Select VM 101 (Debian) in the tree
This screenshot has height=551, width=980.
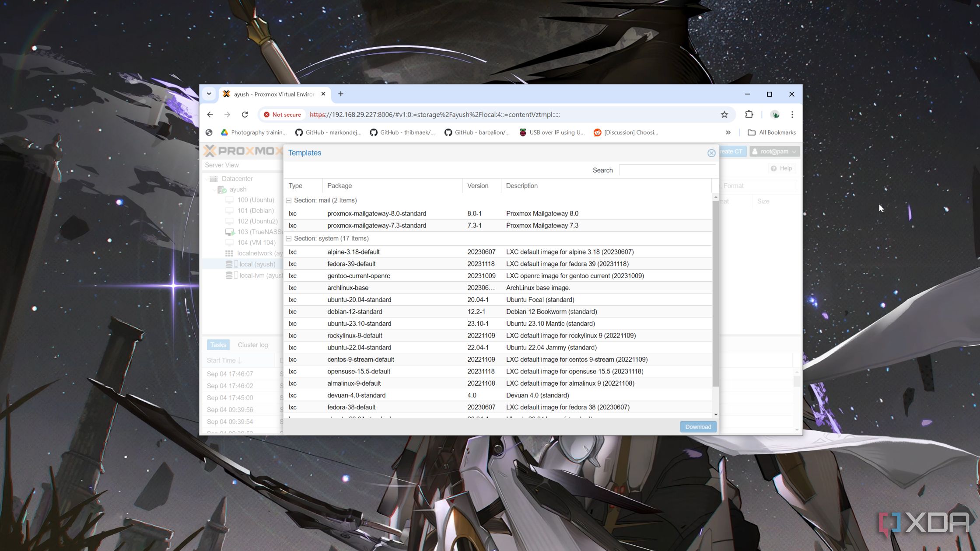pyautogui.click(x=255, y=211)
